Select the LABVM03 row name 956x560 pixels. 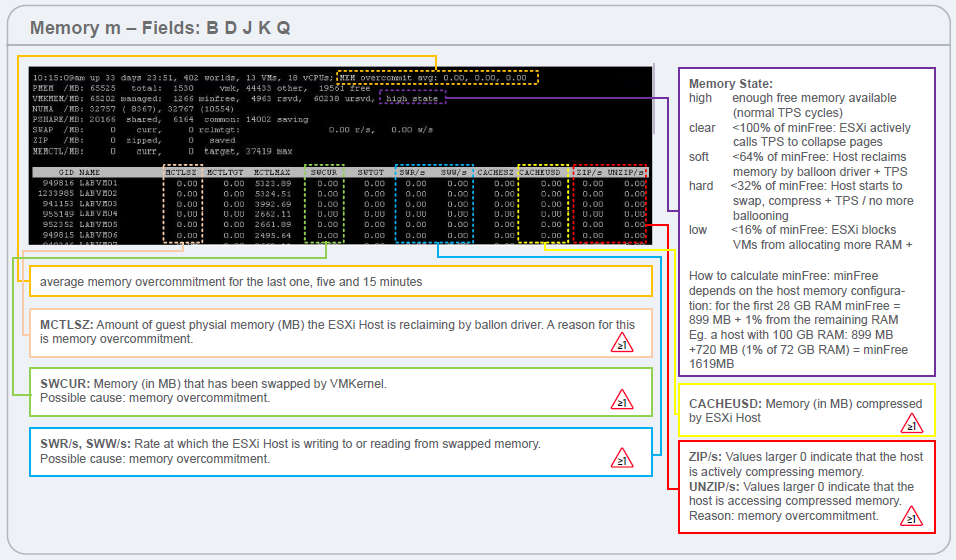pos(98,204)
